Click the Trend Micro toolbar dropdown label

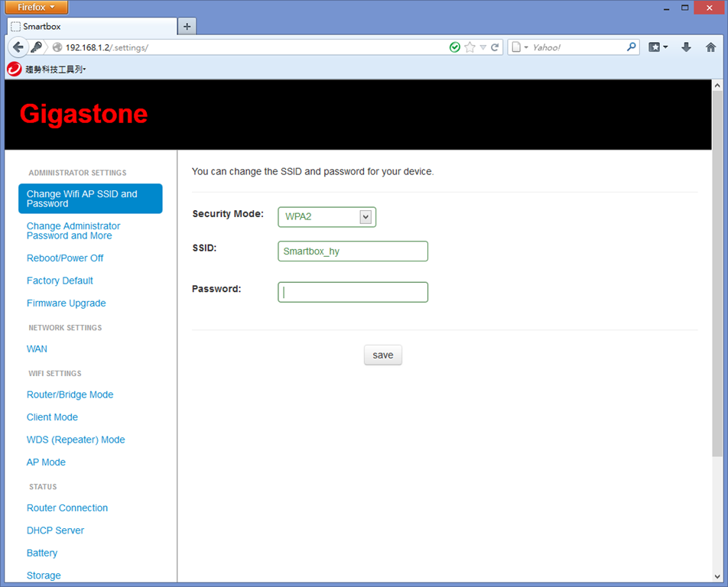pos(56,69)
